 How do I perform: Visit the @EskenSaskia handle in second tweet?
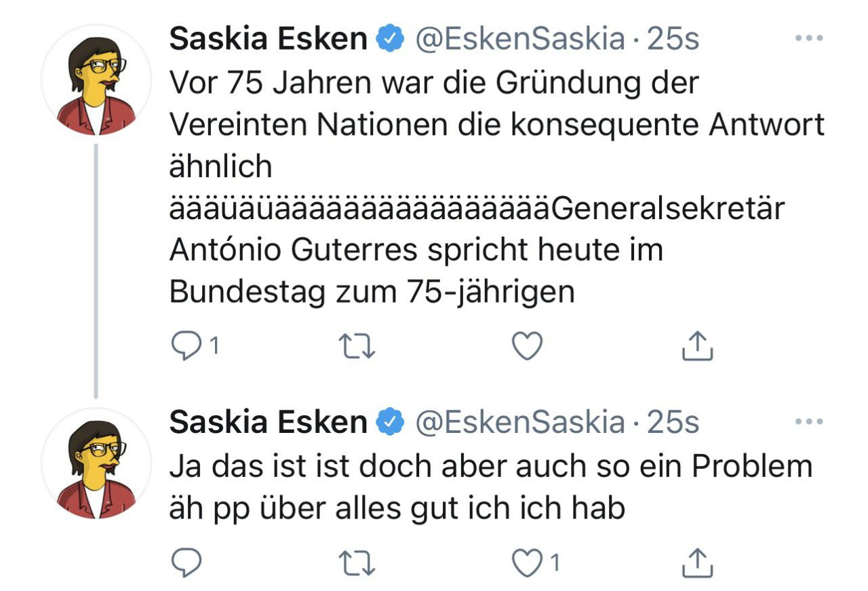point(519,423)
